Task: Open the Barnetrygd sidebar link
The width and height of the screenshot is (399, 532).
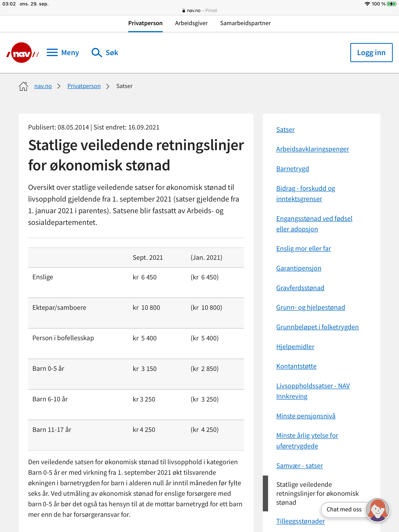Action: coord(292,169)
